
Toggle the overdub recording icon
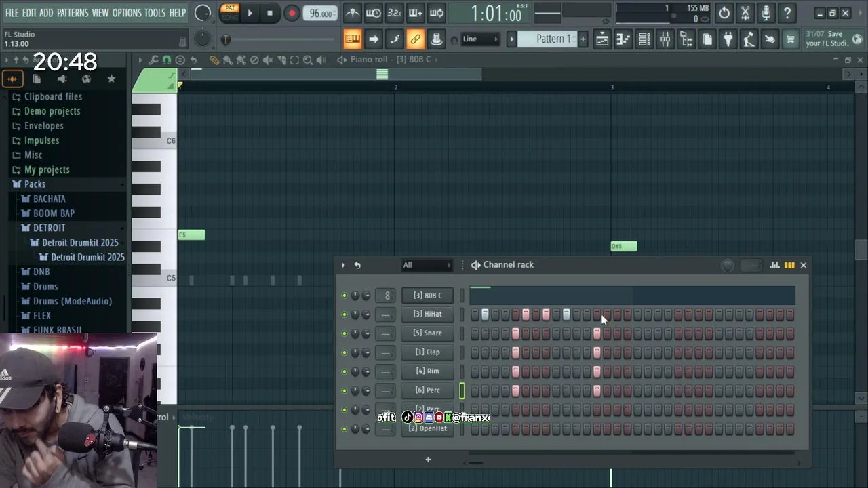[x=415, y=13]
